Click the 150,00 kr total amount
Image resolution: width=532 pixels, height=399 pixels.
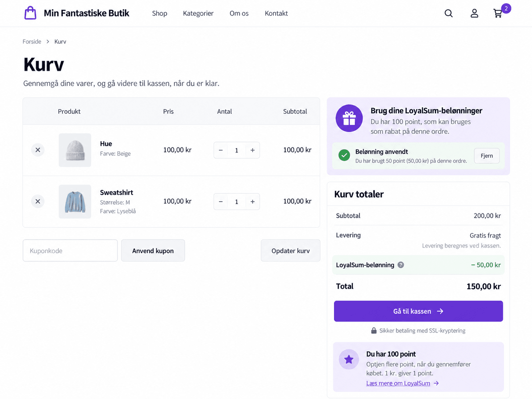pyautogui.click(x=484, y=287)
